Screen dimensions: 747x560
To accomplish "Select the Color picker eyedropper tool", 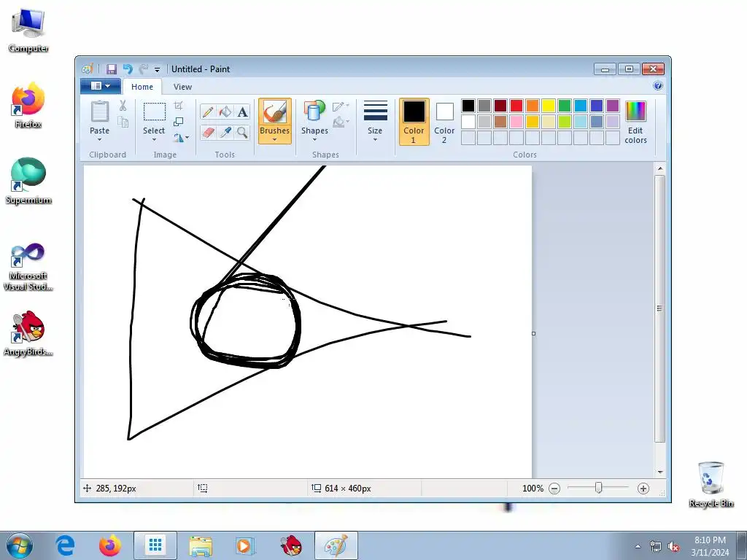I will [x=225, y=132].
